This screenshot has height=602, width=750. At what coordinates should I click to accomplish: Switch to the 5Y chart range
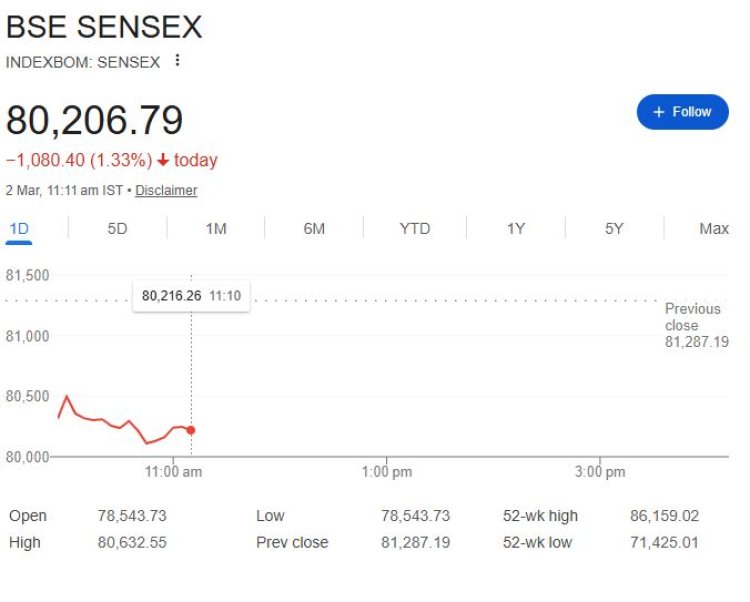point(614,229)
